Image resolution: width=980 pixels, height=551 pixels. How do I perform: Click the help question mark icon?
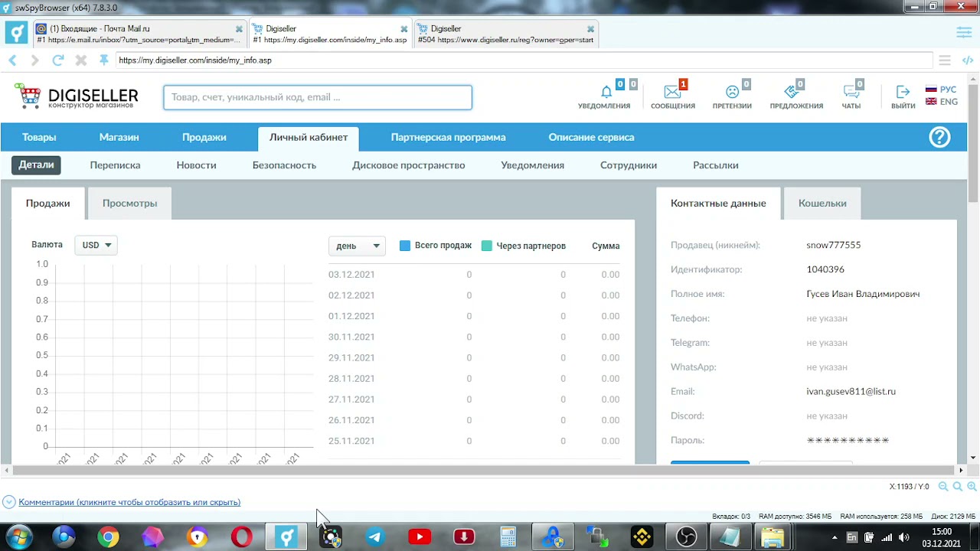pos(939,137)
